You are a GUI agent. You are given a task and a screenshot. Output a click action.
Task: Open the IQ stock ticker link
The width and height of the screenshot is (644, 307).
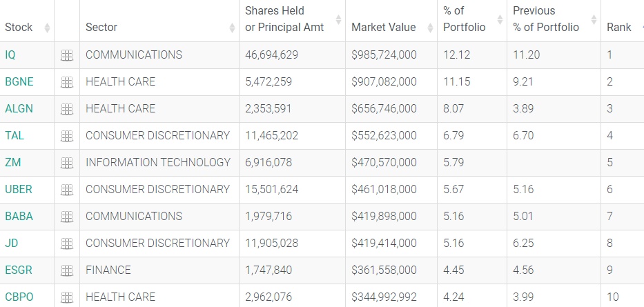coord(10,55)
